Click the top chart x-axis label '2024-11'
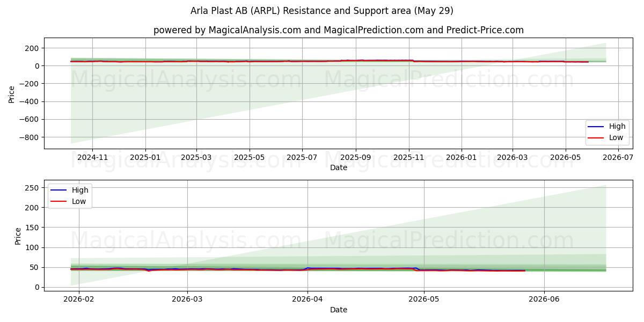This screenshot has width=644, height=322. 92,158
